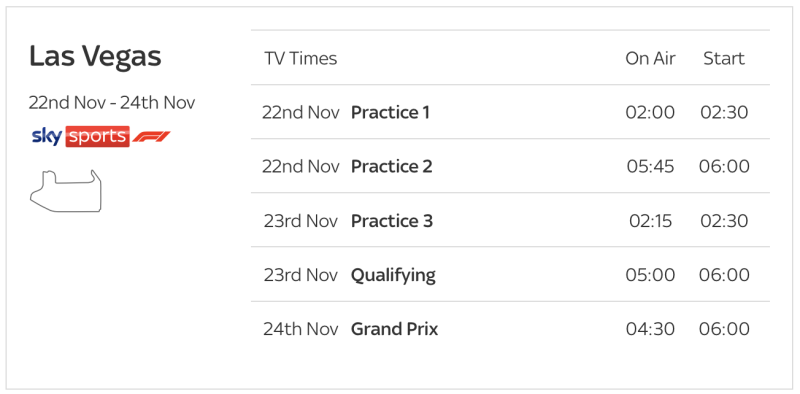This screenshot has width=800, height=394.
Task: Select the Qualifying session label
Action: coord(393,276)
